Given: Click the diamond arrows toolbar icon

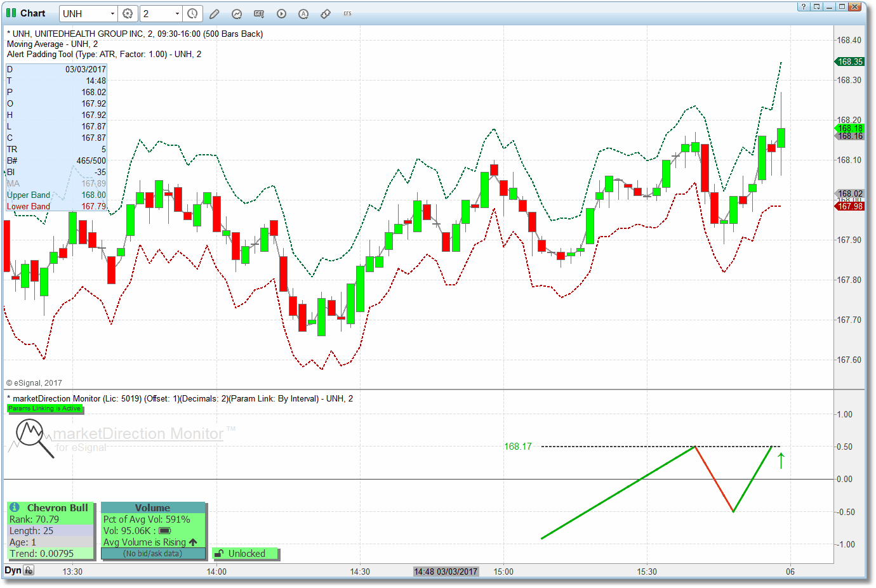Looking at the screenshot, I should pyautogui.click(x=326, y=13).
